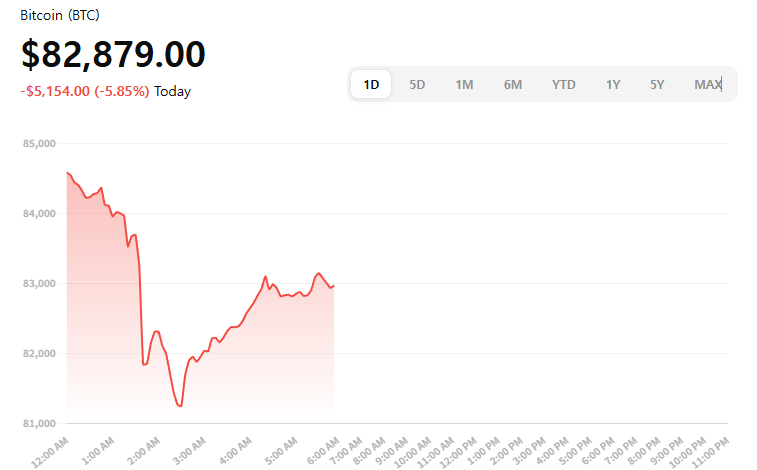Open the 6M chart view
Screen dimensions: 757x470
513,85
